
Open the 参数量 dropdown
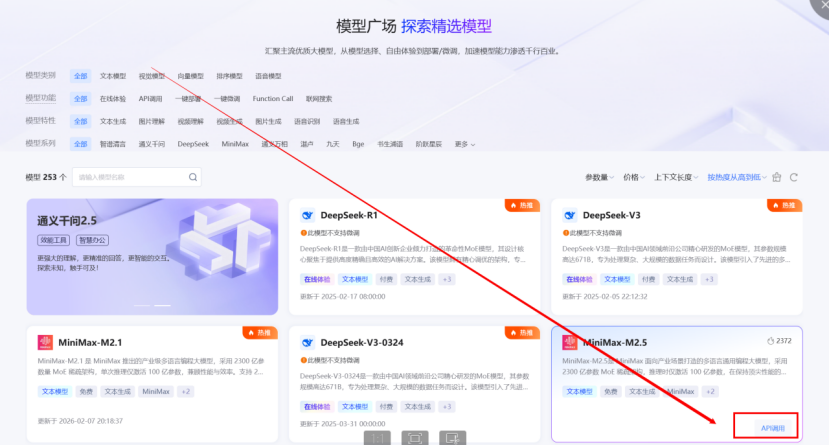599,177
